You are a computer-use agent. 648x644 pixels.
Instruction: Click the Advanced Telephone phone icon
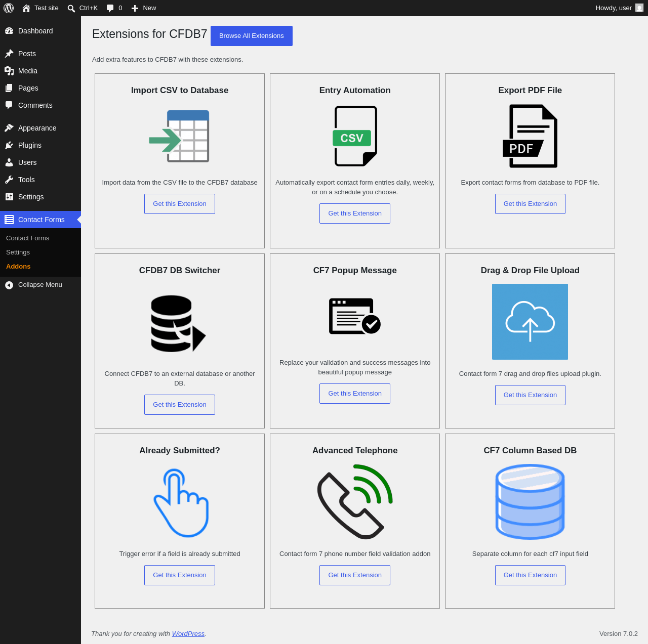click(x=355, y=502)
